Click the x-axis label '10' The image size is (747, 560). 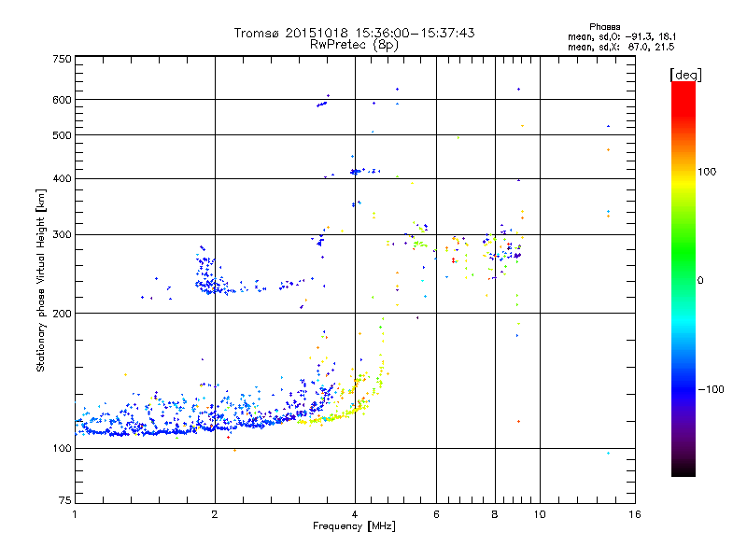(x=540, y=514)
